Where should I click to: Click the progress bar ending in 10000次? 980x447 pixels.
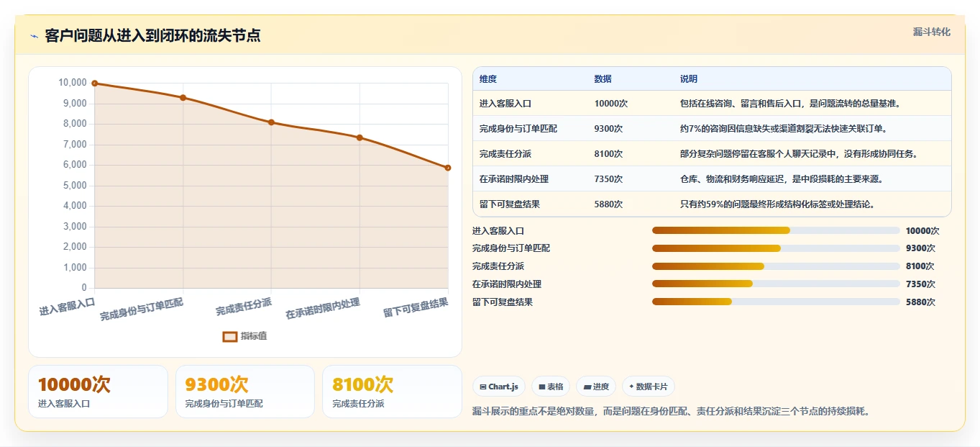[776, 230]
